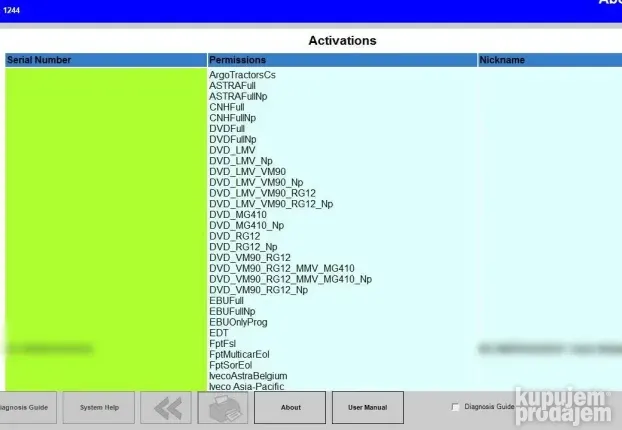The image size is (622, 430).
Task: Select the ASTRAFull permission entry
Action: (232, 86)
